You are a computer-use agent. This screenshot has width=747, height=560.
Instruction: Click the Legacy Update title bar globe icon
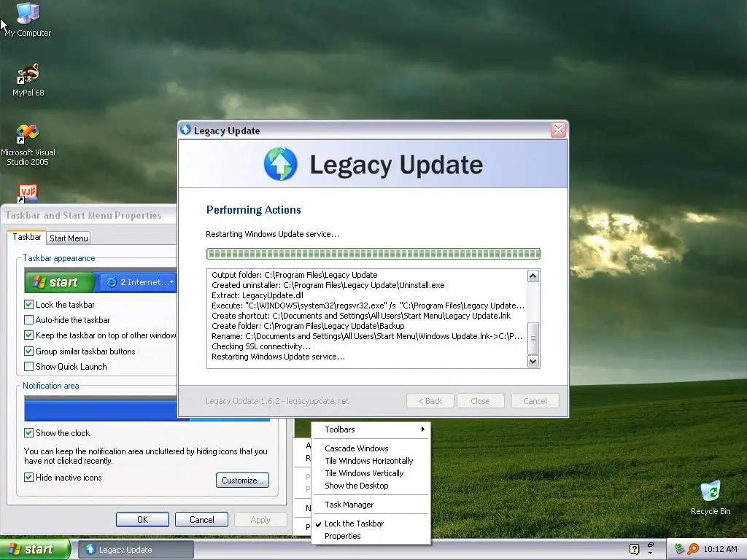185,130
